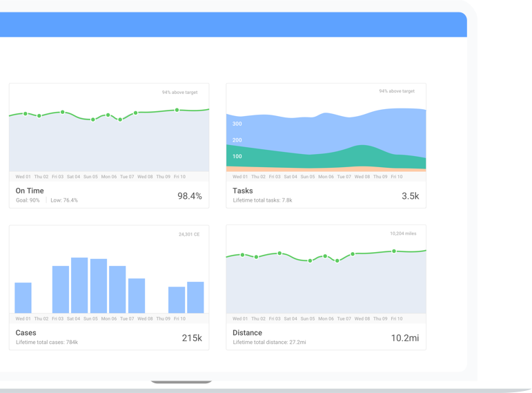Open the On Time card title
The height and width of the screenshot is (393, 532).
click(x=30, y=191)
